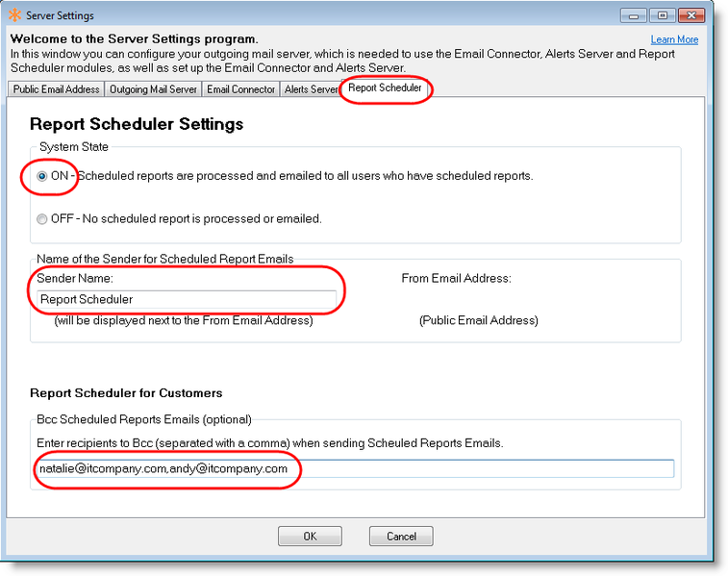Click the ON option's scheduled reports description
This screenshot has height=576, width=728.
[306, 176]
